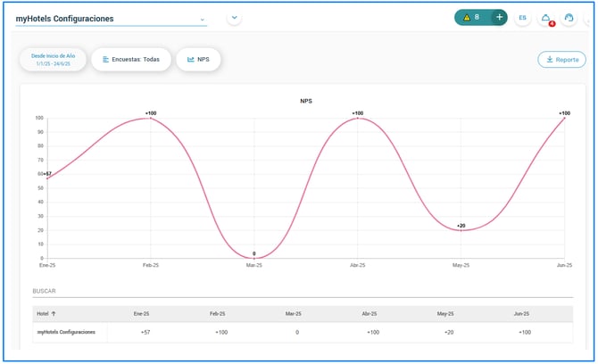The image size is (598, 364).
Task: Click the Mar-25 zero data point
Action: (254, 258)
